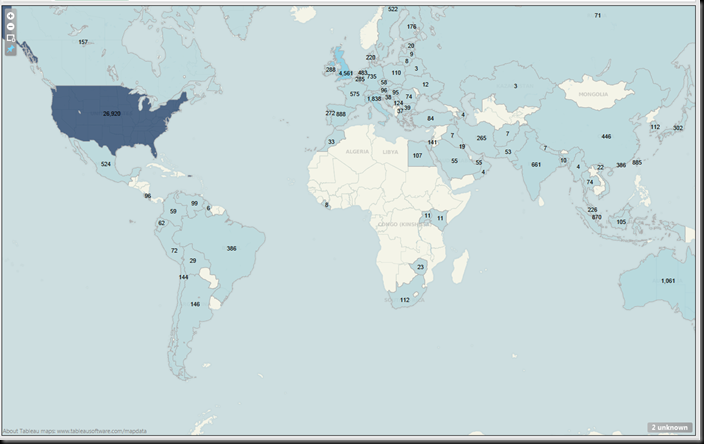Viewport: 704px width, 444px height.
Task: Click Ireland's 288 label
Action: [331, 70]
